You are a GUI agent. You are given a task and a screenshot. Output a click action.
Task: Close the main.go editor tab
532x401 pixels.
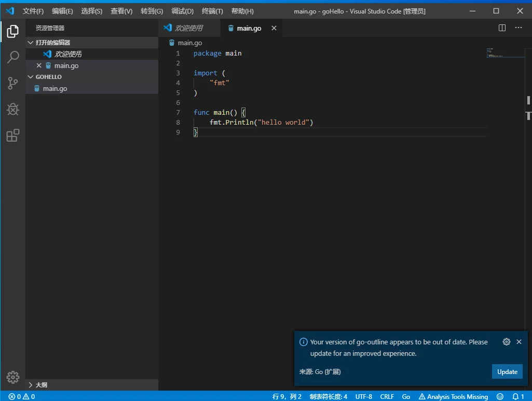pyautogui.click(x=274, y=28)
